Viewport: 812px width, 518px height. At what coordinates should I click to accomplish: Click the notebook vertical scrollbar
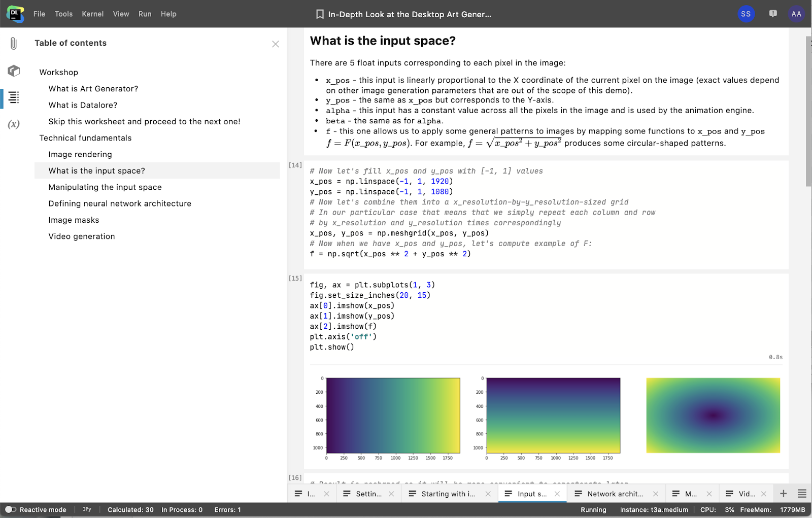808,112
